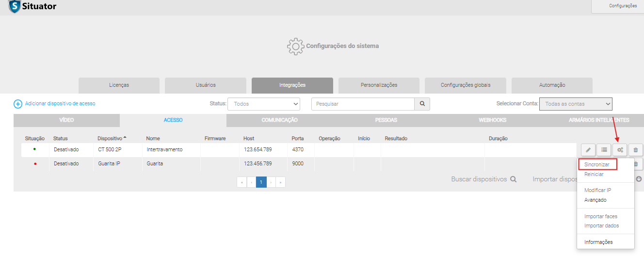Click the magnifier search button
This screenshot has width=644, height=257.
tap(422, 104)
